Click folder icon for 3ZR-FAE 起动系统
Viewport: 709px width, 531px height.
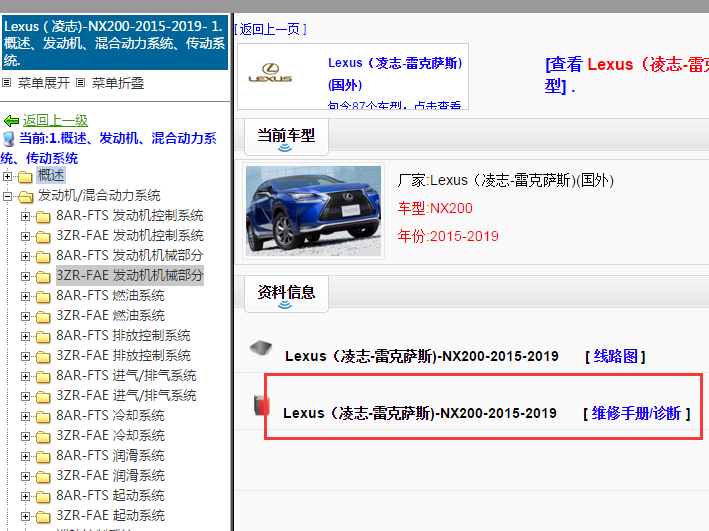(x=43, y=517)
